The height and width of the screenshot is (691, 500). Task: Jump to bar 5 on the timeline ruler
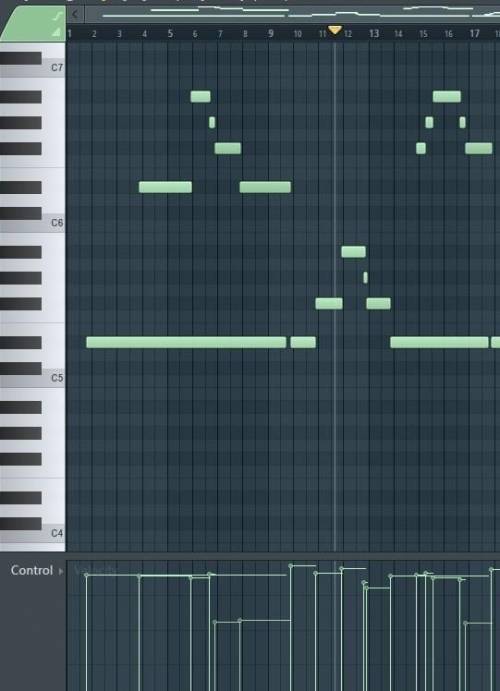[x=170, y=33]
